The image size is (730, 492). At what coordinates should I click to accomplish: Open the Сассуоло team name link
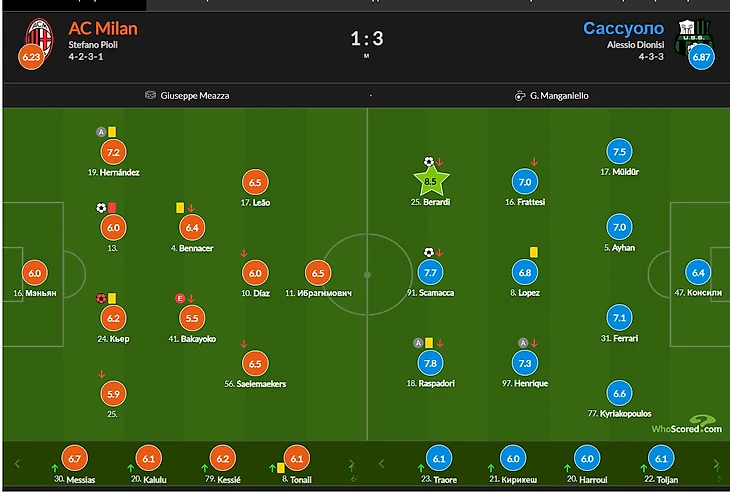point(624,28)
